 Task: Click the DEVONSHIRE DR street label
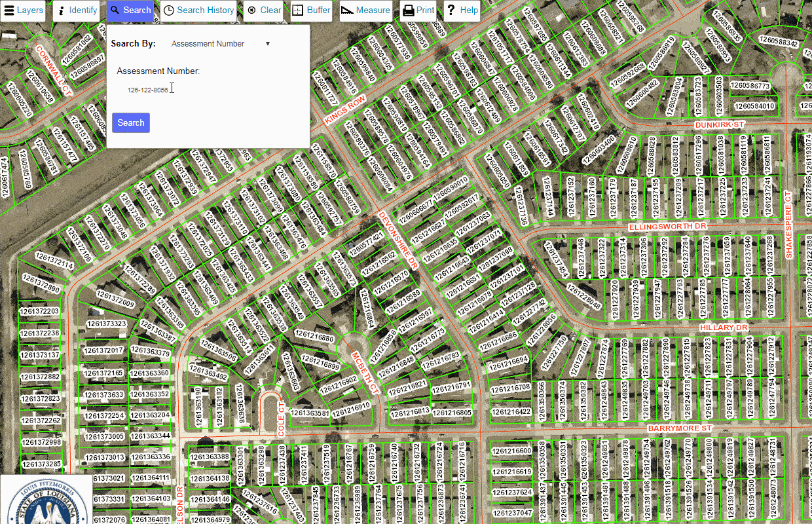pyautogui.click(x=397, y=240)
